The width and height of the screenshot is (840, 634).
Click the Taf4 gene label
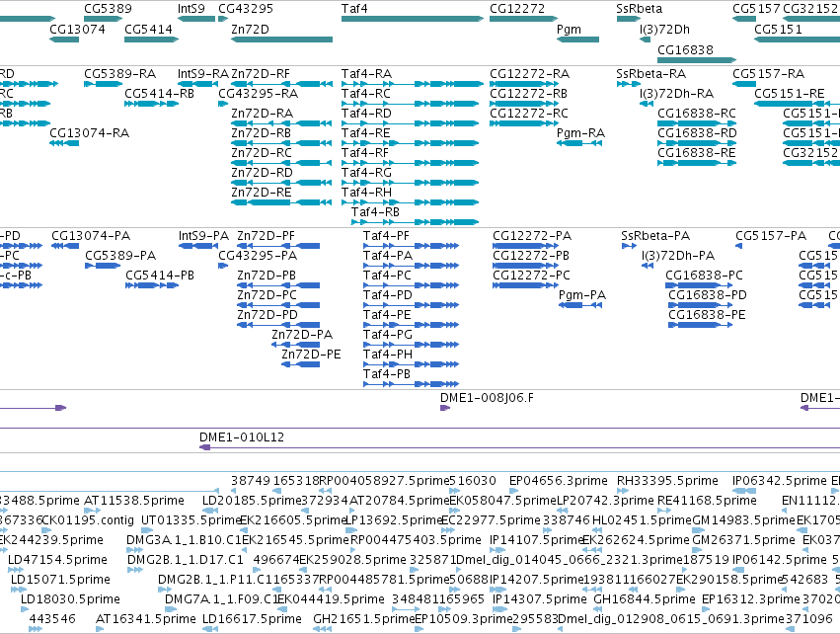[354, 9]
